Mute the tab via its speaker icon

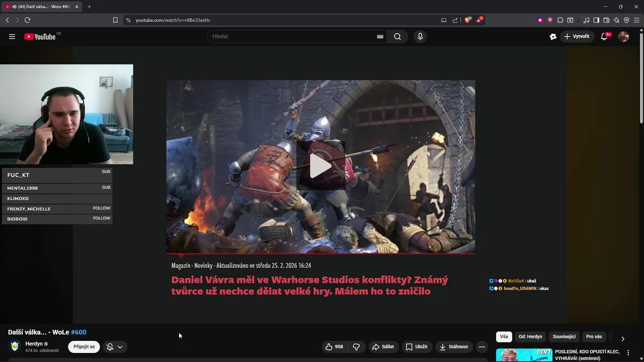pyautogui.click(x=14, y=7)
